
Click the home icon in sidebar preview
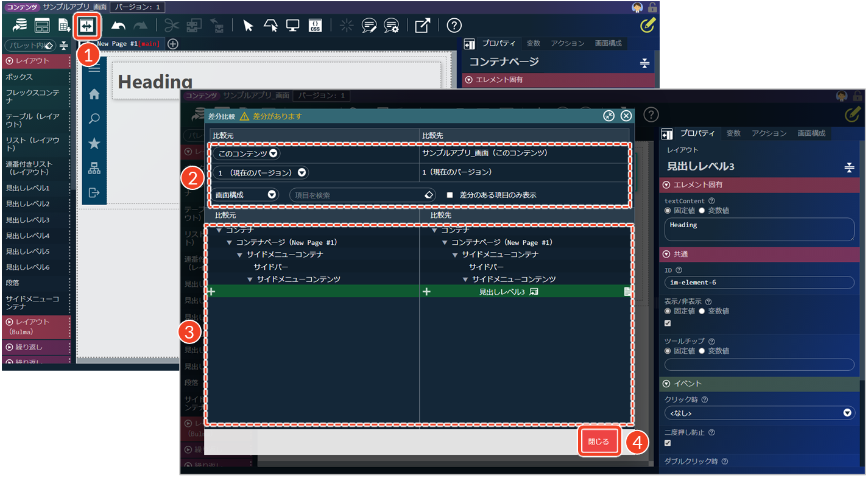tap(94, 94)
